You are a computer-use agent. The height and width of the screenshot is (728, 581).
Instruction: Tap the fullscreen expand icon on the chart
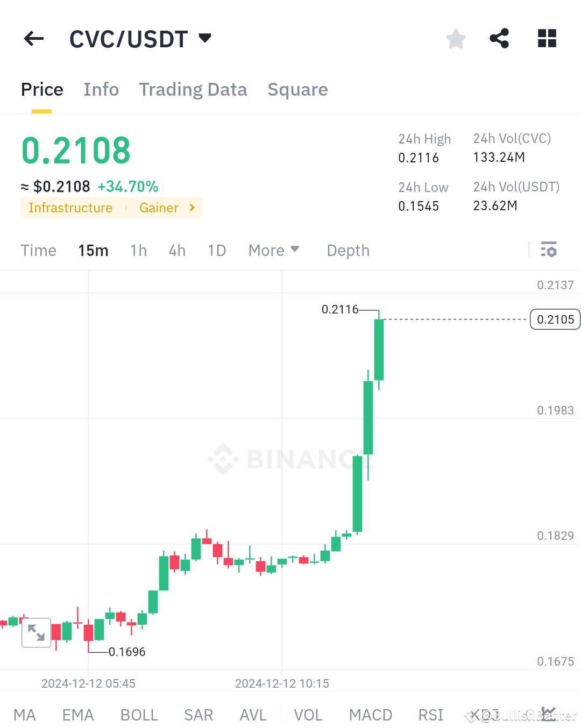(36, 633)
